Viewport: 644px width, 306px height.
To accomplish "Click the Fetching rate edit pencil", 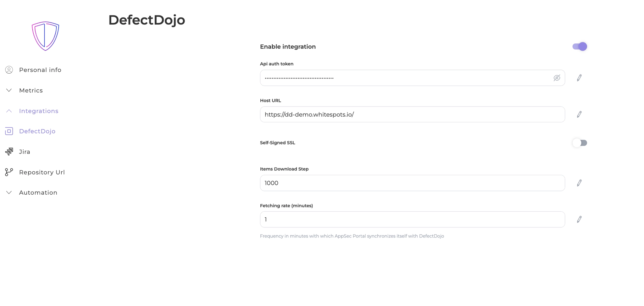I will (579, 220).
